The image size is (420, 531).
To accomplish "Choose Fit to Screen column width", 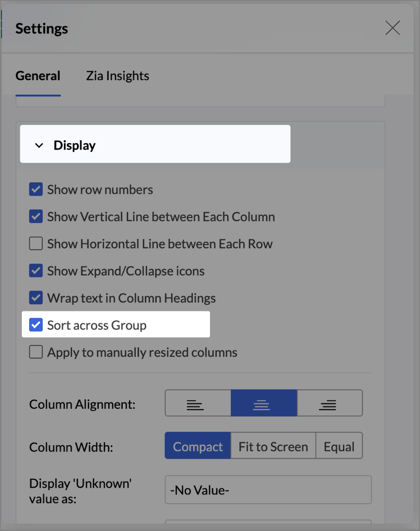I will [273, 447].
